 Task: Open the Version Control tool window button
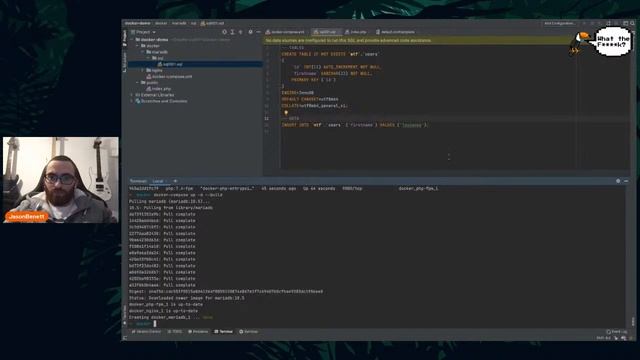tap(146, 331)
